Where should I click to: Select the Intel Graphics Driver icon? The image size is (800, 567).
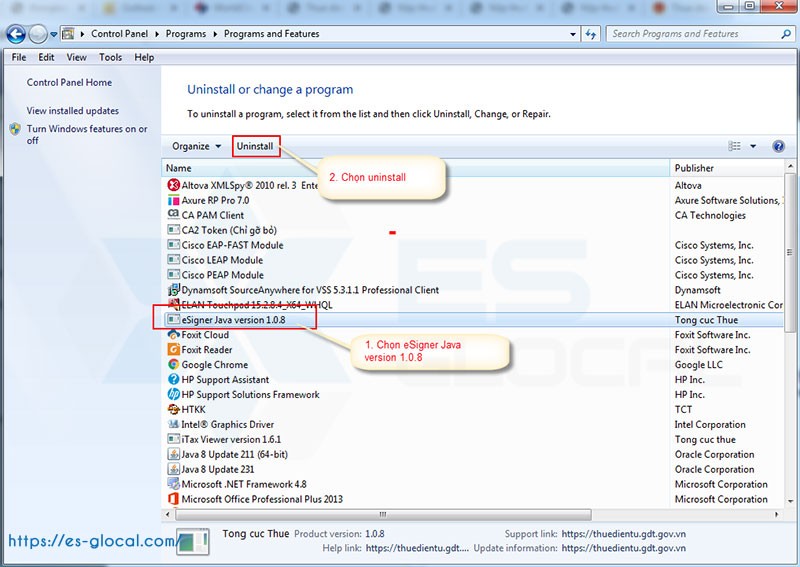tap(173, 424)
